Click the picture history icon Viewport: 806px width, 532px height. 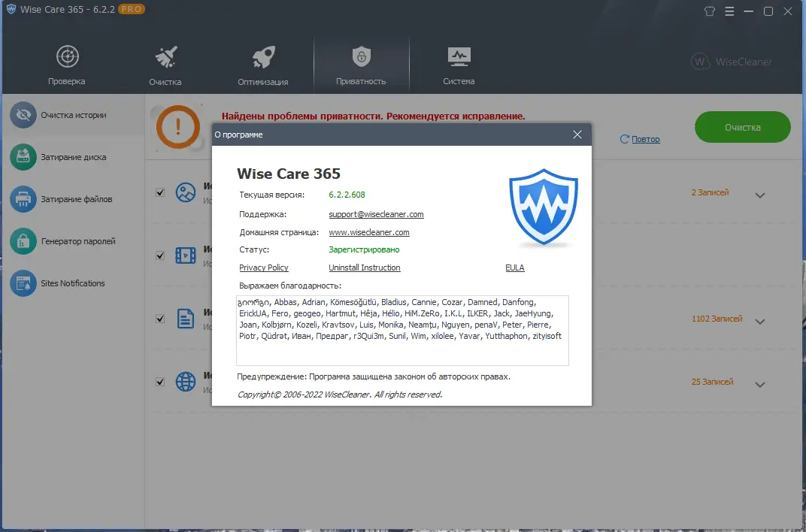click(186, 192)
